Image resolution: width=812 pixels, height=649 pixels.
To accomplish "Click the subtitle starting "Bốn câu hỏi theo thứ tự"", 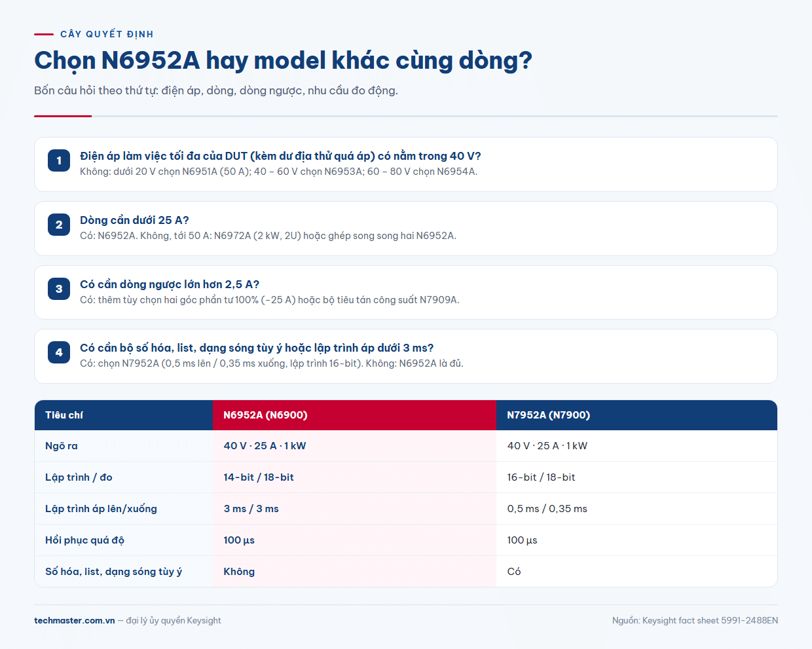I will [x=216, y=90].
